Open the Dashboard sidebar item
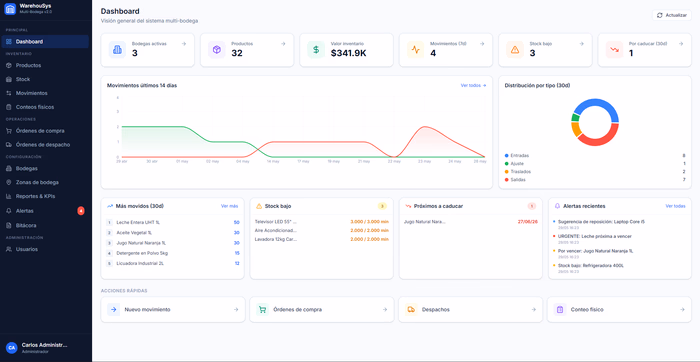 click(46, 42)
